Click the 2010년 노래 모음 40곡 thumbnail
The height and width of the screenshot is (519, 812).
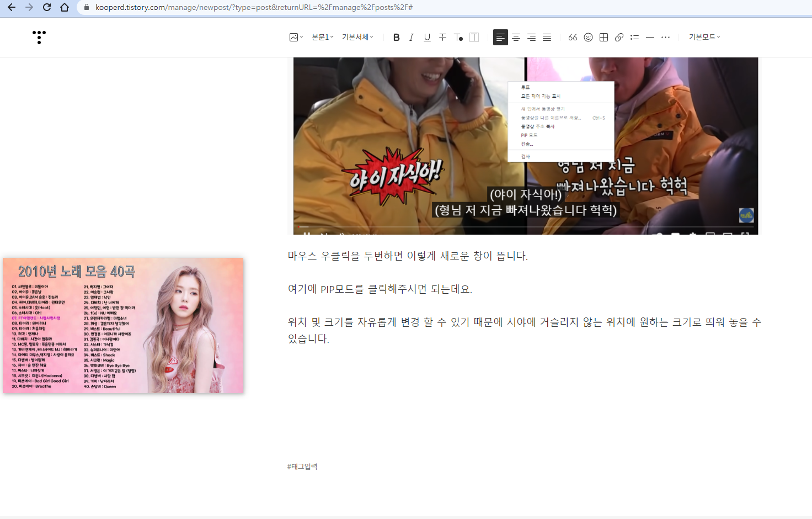click(x=123, y=325)
